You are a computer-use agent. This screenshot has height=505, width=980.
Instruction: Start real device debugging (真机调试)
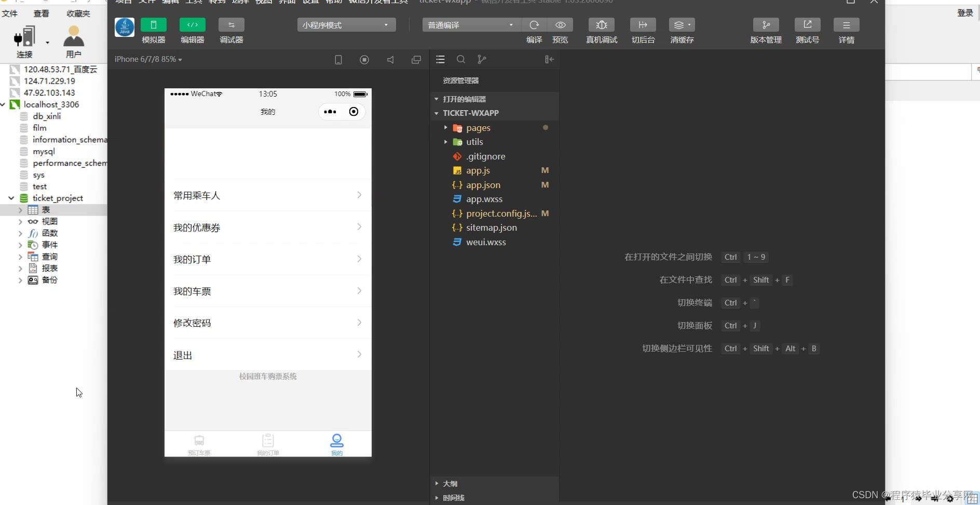(x=602, y=25)
